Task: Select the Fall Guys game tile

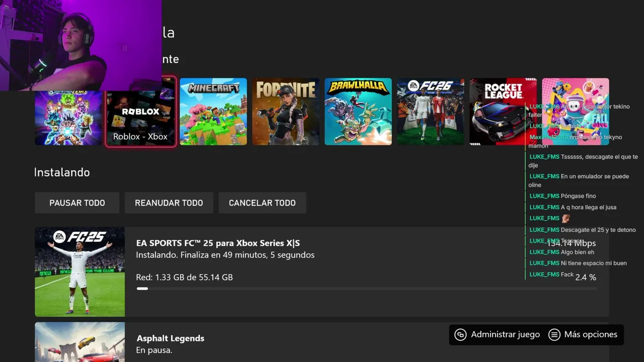Action: (x=576, y=112)
